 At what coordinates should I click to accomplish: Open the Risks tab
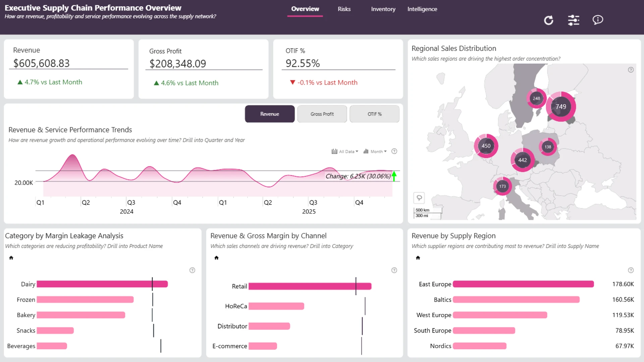(x=344, y=9)
